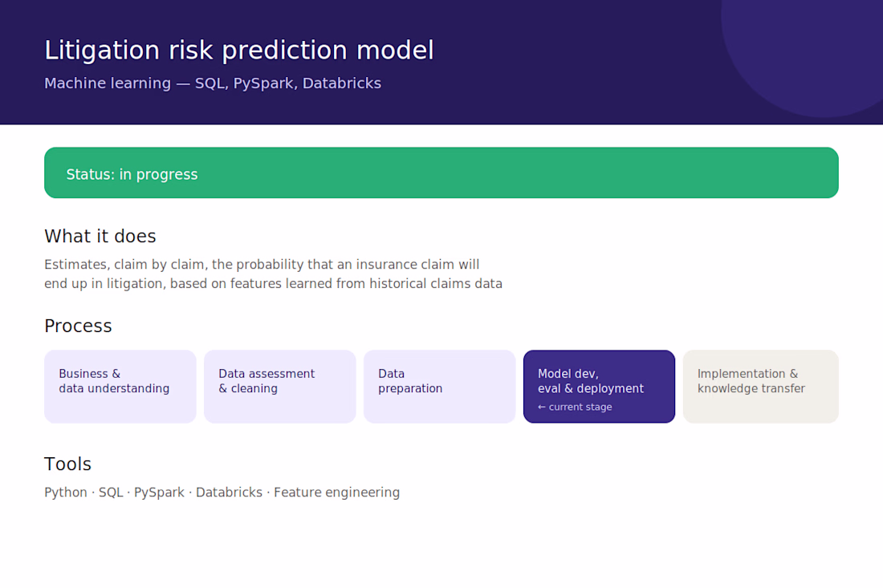Choose the 'Data preparation' process card
The image size is (883, 588).
point(440,387)
